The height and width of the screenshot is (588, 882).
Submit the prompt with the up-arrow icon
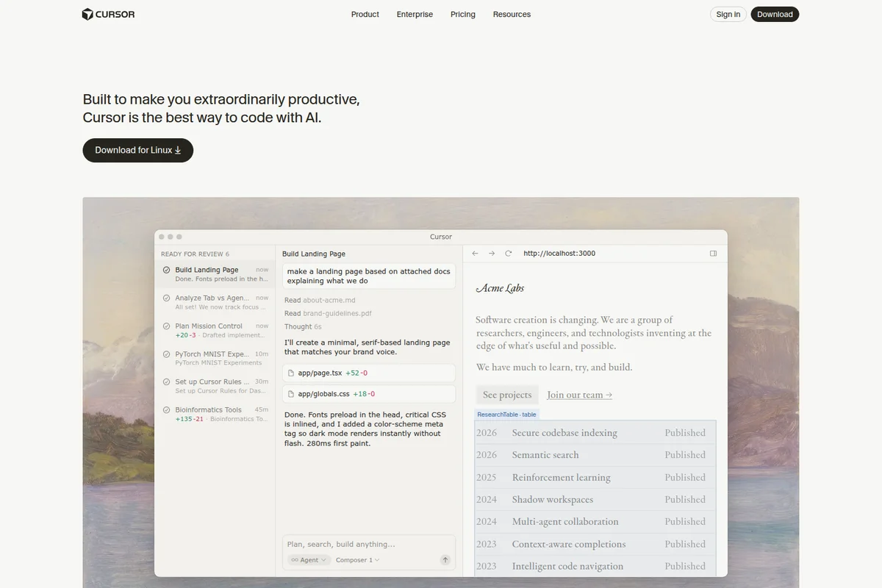click(x=445, y=559)
